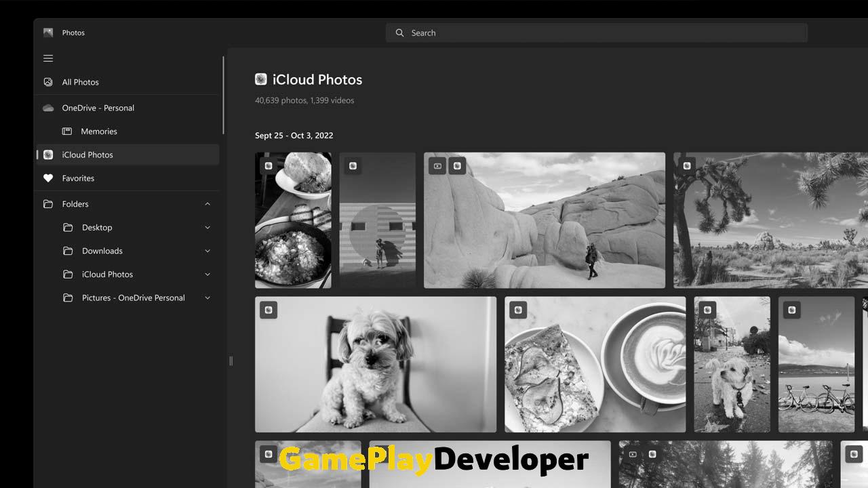Click the sidebar pane divider handle
The width and height of the screenshot is (868, 488).
coord(231,361)
